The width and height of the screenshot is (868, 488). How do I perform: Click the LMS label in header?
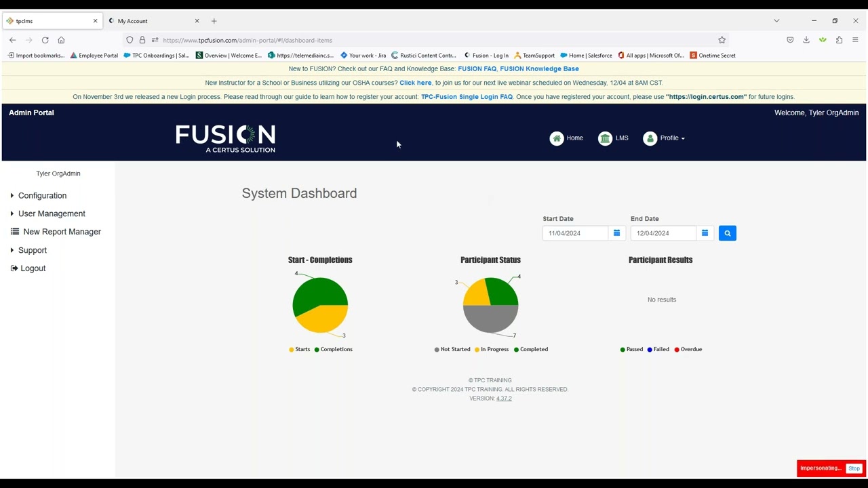coord(622,138)
